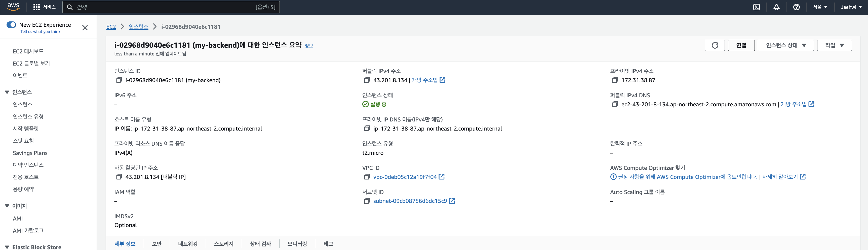Copy the auto-assigned IP address

[x=119, y=177]
